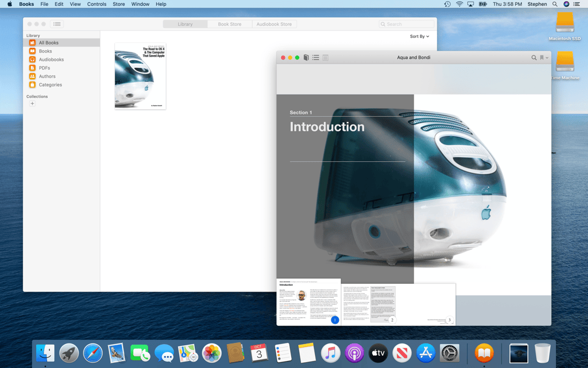This screenshot has height=368, width=588.
Task: Open the Controls menu
Action: 97,4
